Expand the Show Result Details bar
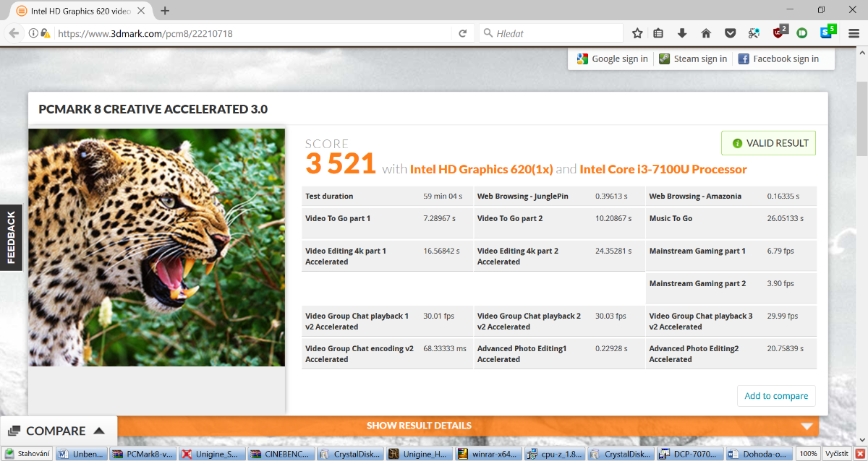Image resolution: width=868 pixels, height=461 pixels. coord(420,426)
